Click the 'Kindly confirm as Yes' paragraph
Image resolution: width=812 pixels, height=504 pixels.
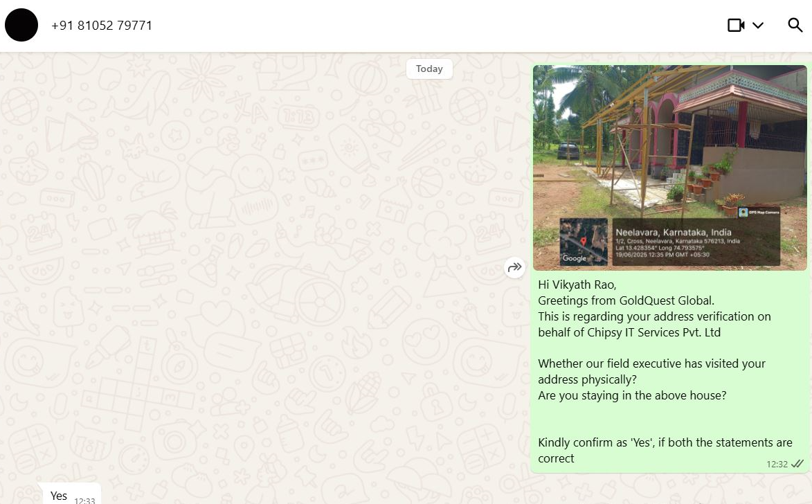665,450
